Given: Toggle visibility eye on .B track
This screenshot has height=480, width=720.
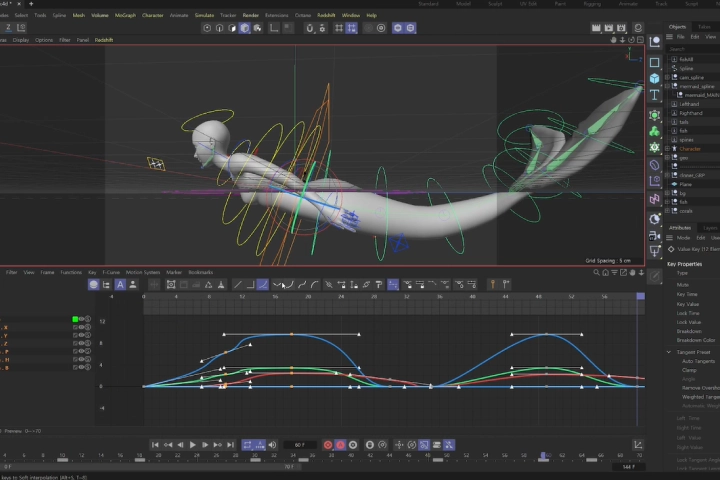Looking at the screenshot, I should pos(81,367).
